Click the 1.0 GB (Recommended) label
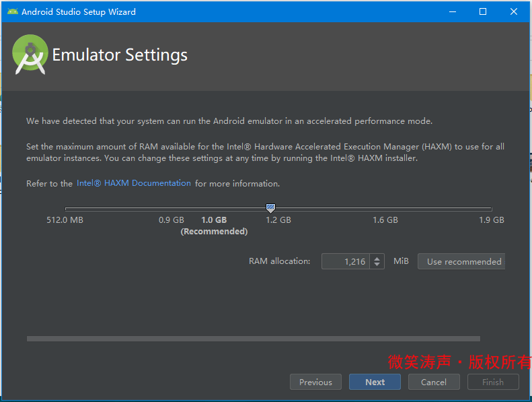Viewport: 532px width, 402px height. pos(214,226)
